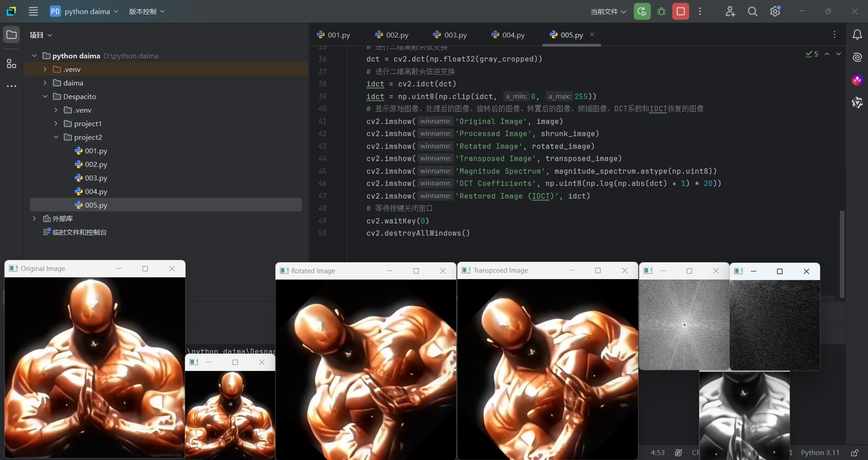868x460 pixels.
Task: Open the AI Assistant spiral icon
Action: [x=857, y=57]
